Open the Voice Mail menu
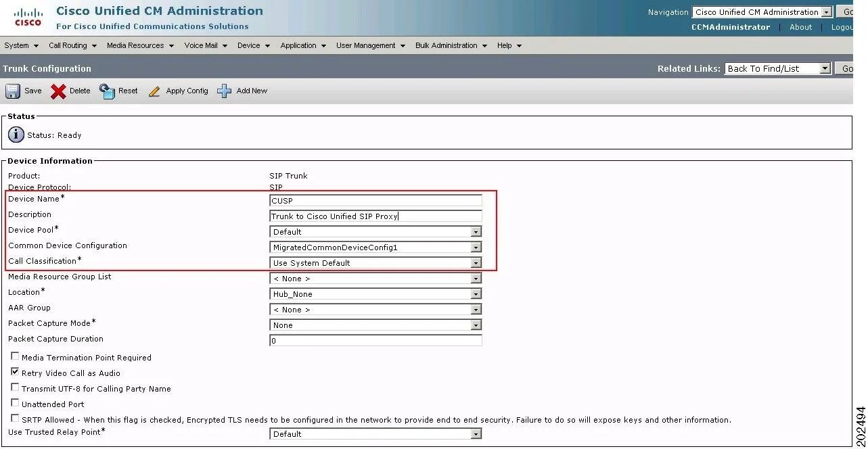 [x=206, y=45]
